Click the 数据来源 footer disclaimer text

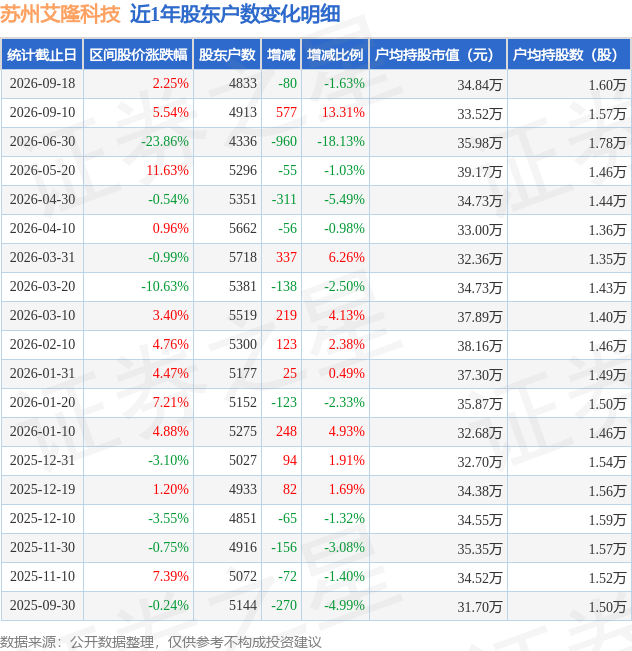tap(161, 642)
